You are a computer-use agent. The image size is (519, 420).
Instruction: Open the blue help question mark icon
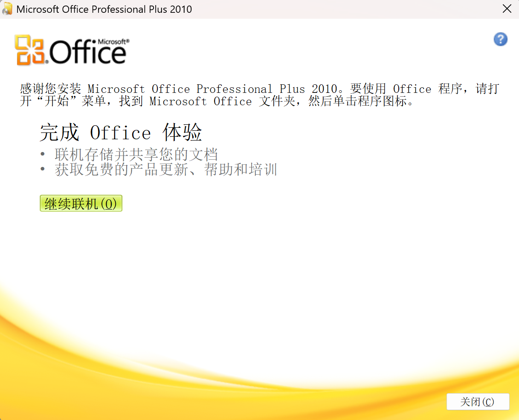click(x=500, y=39)
